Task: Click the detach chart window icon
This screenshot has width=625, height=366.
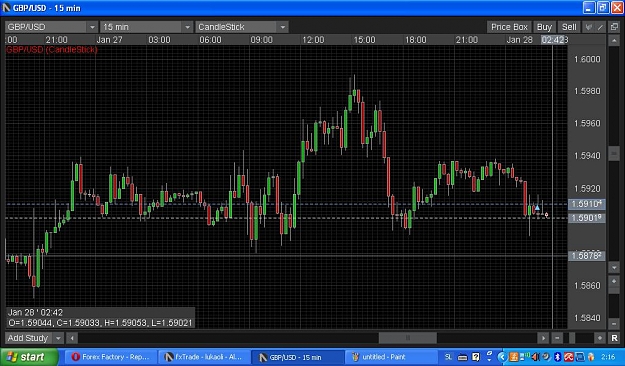Action: click(x=614, y=27)
